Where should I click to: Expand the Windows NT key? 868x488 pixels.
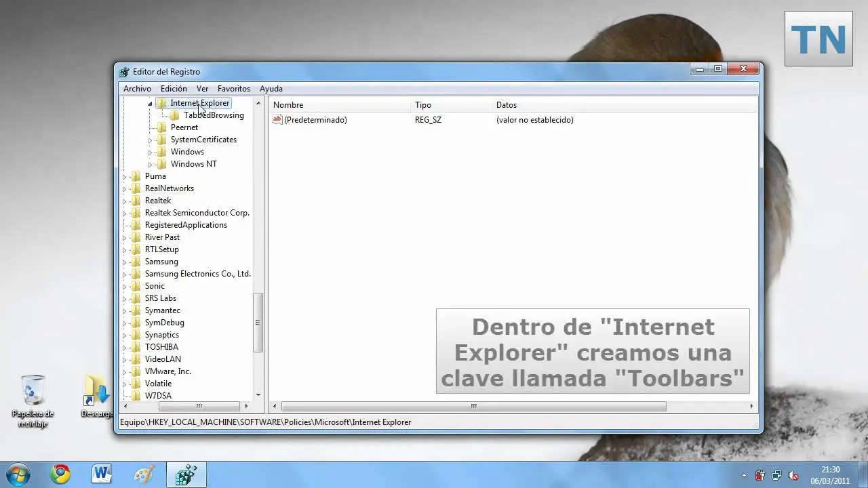click(x=150, y=165)
